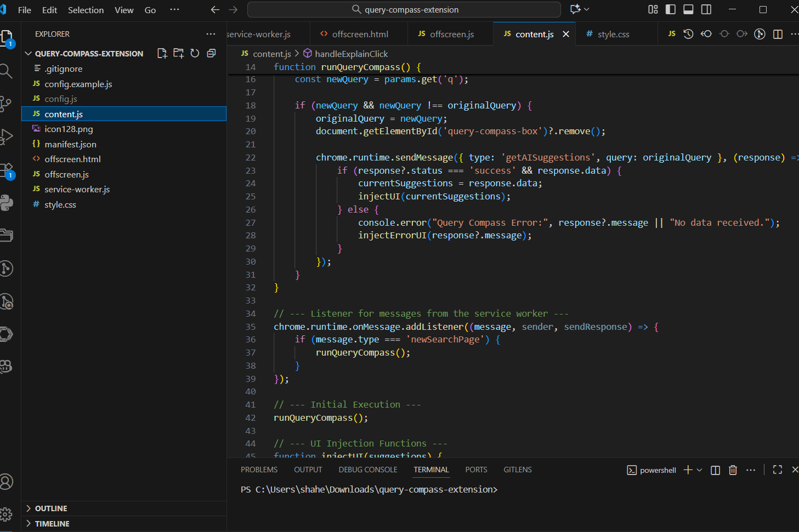Screen dimensions: 799x532
Task: Click the query-compass-extension search box
Action: tap(404, 9)
